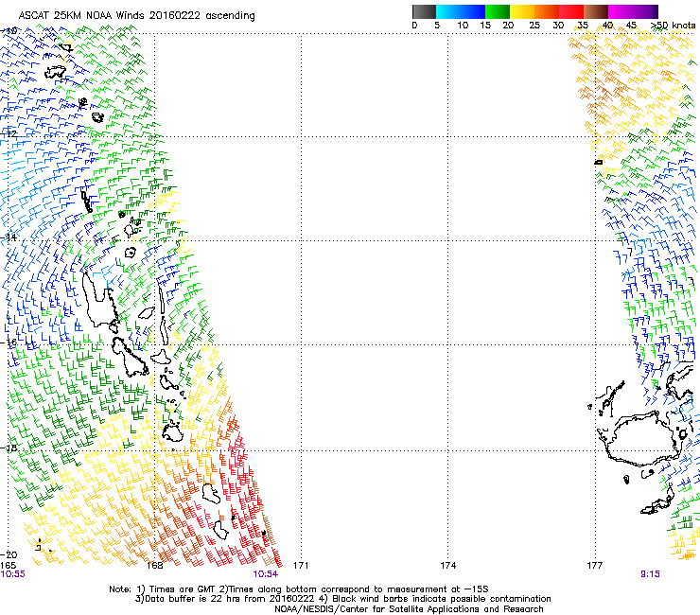
Task: Click the 'Data buffer is 22 hrs' note
Action: 342,599
